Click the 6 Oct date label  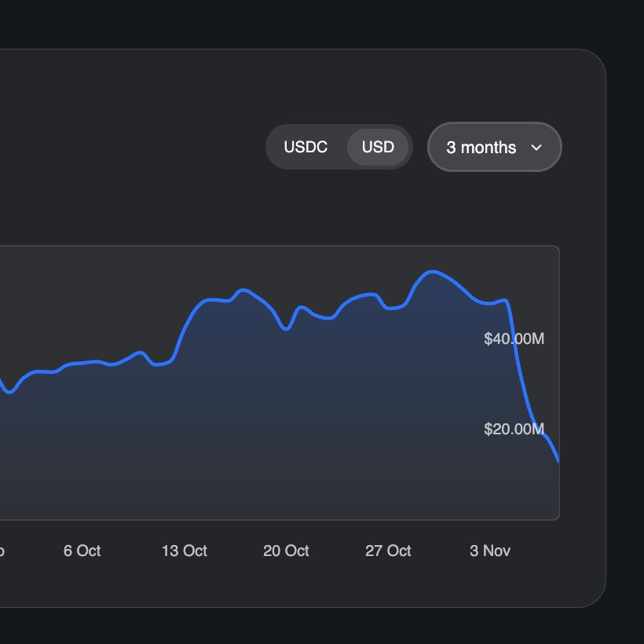click(82, 551)
